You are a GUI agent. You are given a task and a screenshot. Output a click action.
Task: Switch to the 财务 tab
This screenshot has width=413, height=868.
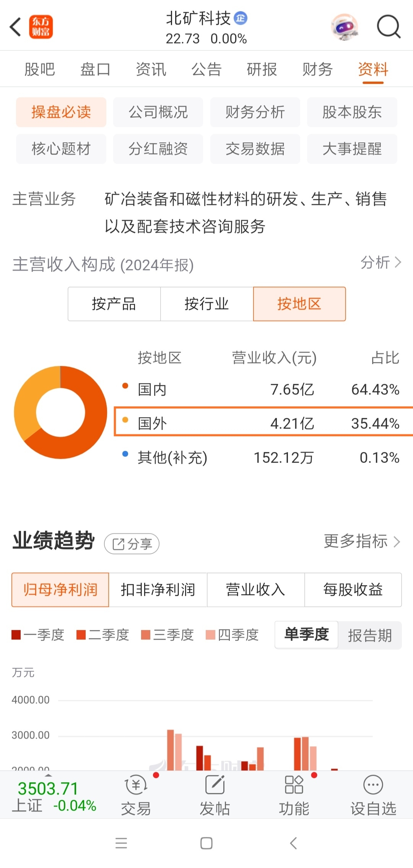pos(317,69)
